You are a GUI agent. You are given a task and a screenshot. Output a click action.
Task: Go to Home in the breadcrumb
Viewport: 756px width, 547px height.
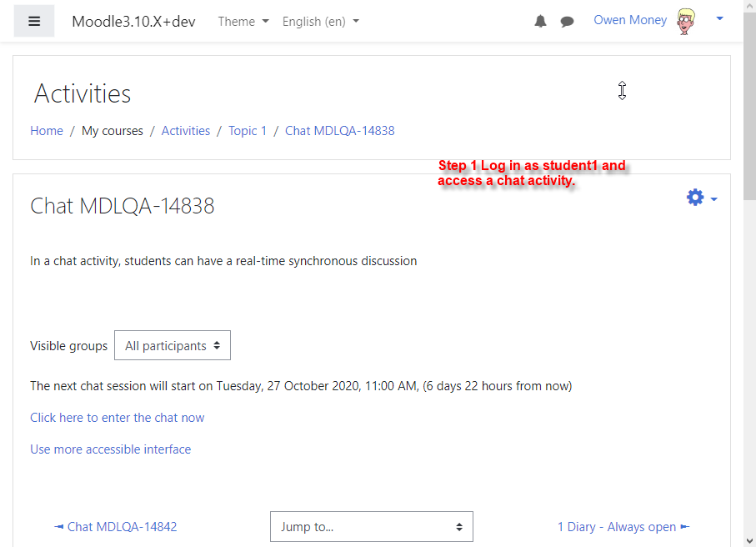pos(47,131)
